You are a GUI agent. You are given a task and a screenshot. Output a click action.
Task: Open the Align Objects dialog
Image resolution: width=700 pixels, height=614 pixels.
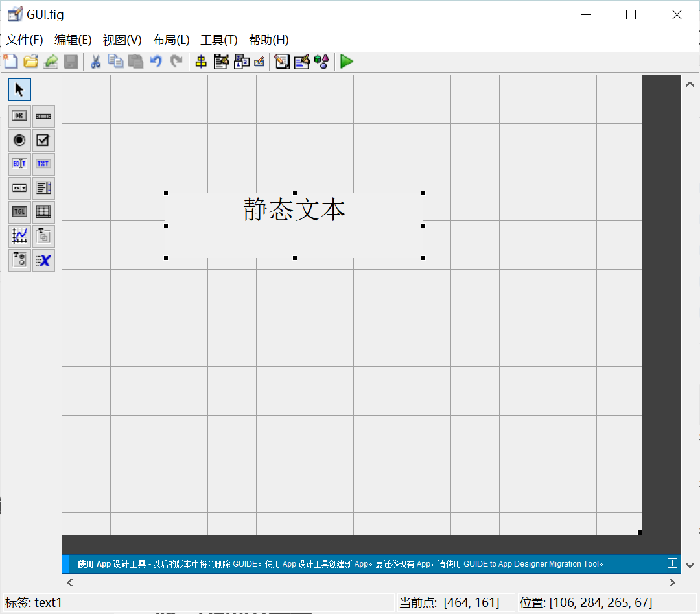pos(201,62)
